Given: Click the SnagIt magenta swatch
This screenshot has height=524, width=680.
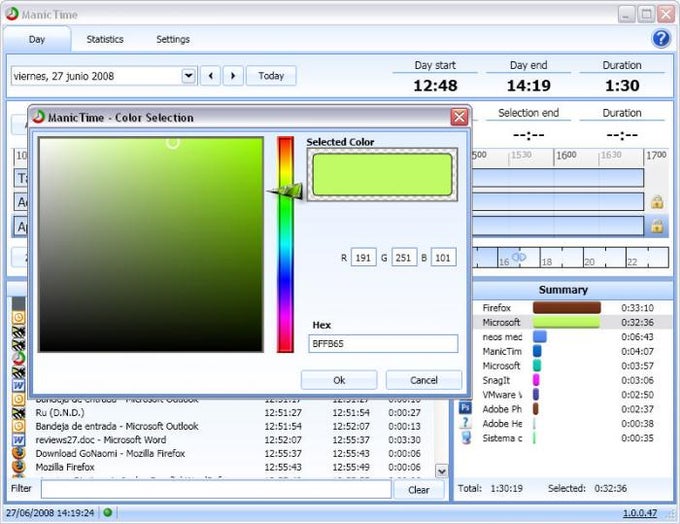Looking at the screenshot, I should point(536,380).
